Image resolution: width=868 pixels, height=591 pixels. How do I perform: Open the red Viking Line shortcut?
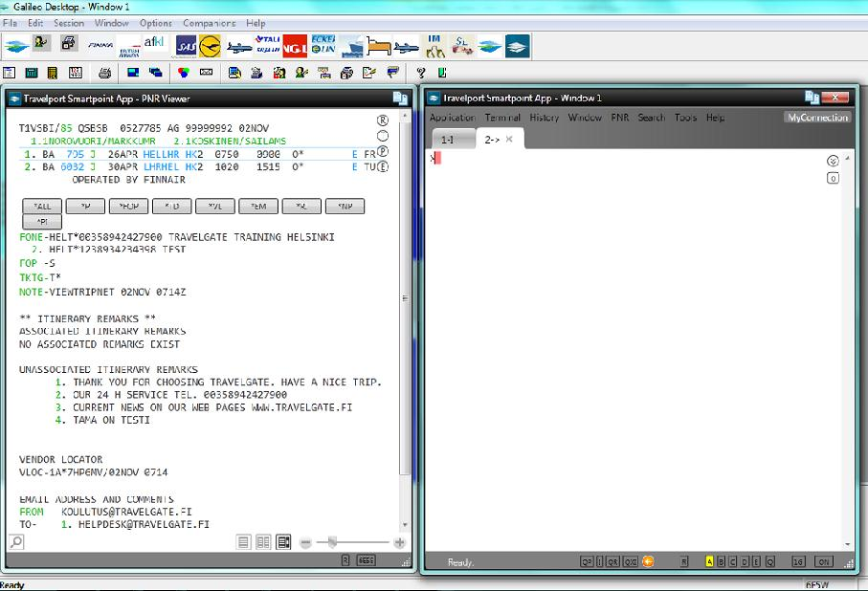click(x=295, y=46)
